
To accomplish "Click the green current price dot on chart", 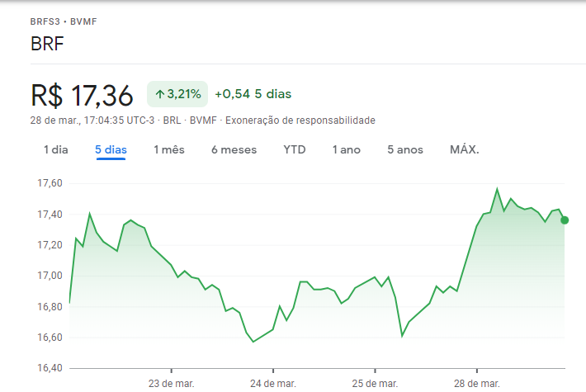I will [565, 220].
